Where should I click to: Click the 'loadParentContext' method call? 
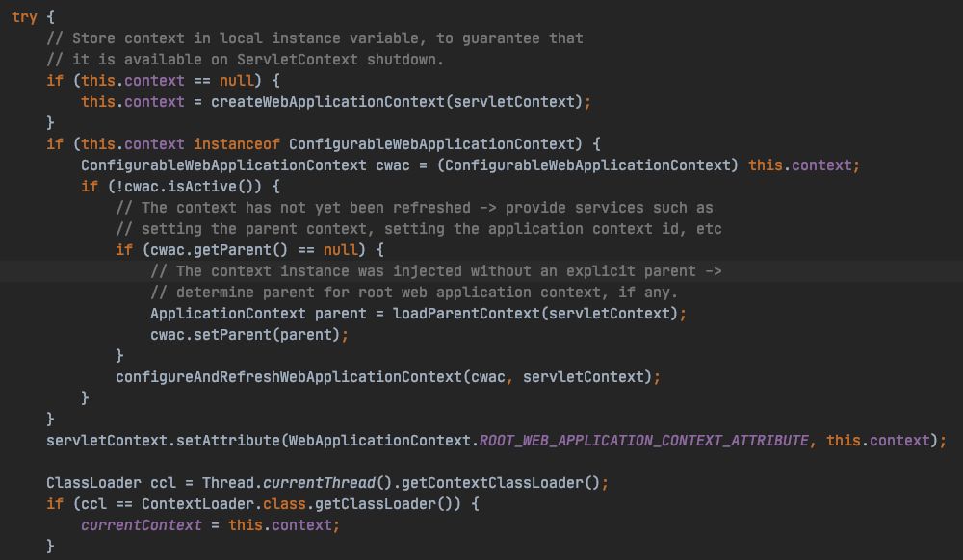click(466, 314)
